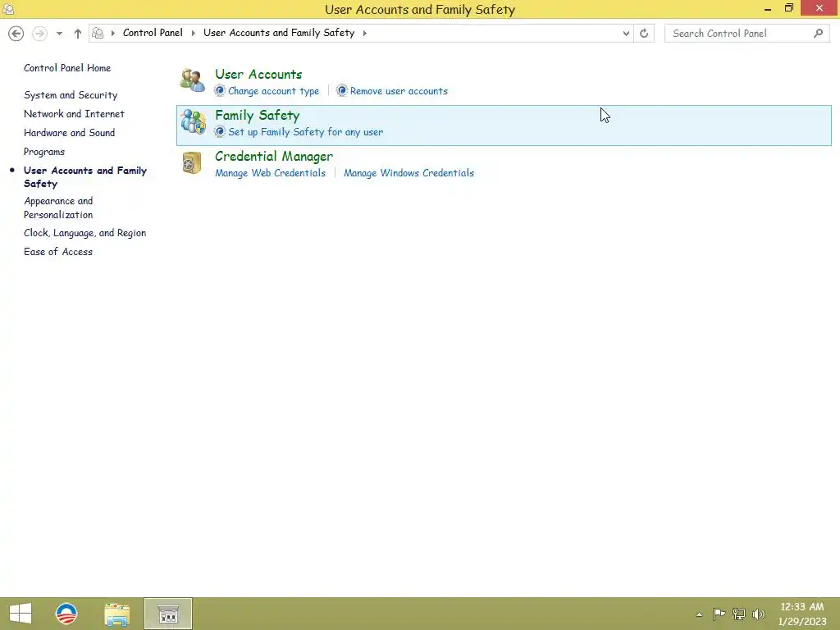Click the address bar location icon
The width and height of the screenshot is (840, 630).
point(98,33)
